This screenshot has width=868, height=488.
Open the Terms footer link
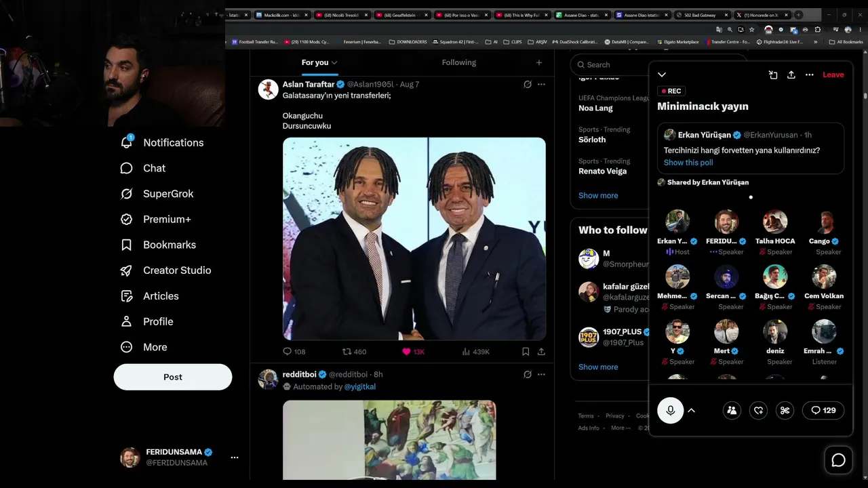coord(586,416)
